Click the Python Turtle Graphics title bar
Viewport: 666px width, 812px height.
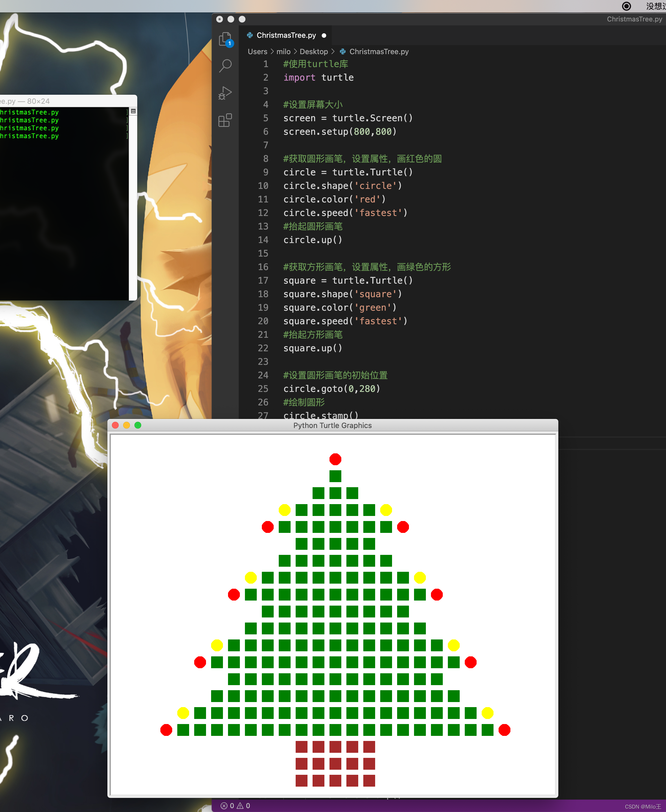pyautogui.click(x=332, y=425)
